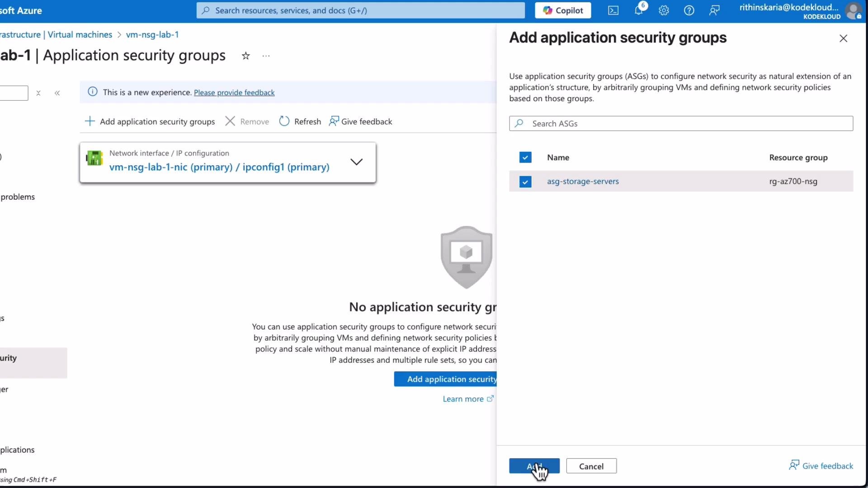Collapse the sidebar with double chevron

coord(57,93)
